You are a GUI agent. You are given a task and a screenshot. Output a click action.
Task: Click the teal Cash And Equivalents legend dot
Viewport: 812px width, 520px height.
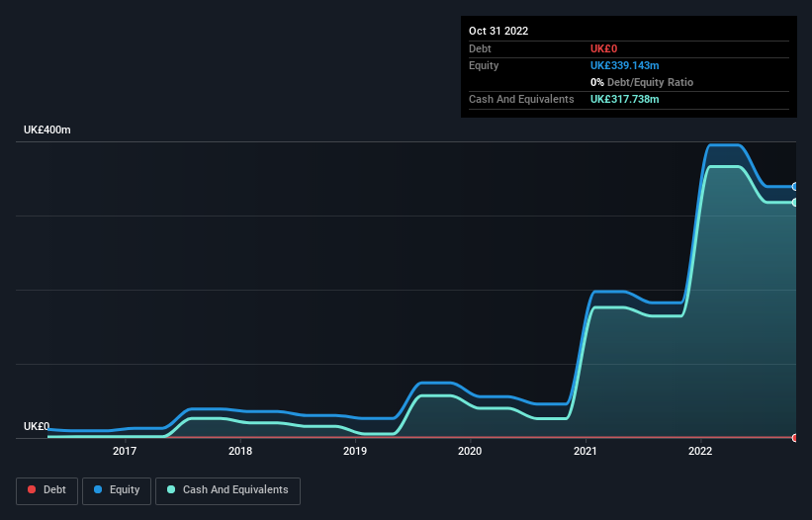point(171,489)
